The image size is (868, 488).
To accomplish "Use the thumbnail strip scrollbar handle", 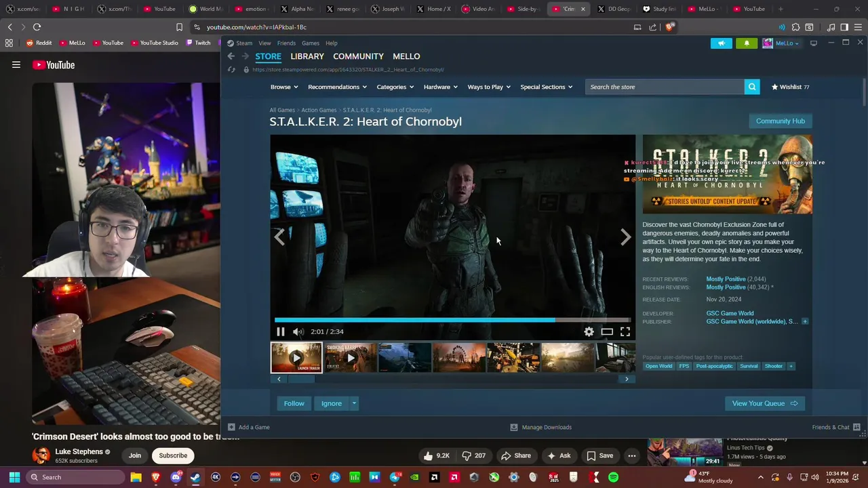I will 300,380.
